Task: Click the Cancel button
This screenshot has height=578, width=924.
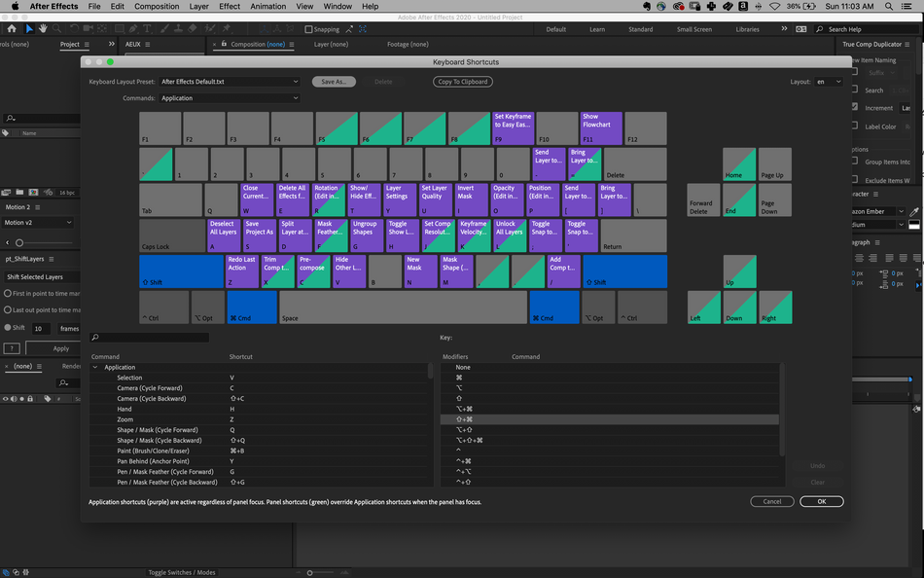Action: [772, 501]
